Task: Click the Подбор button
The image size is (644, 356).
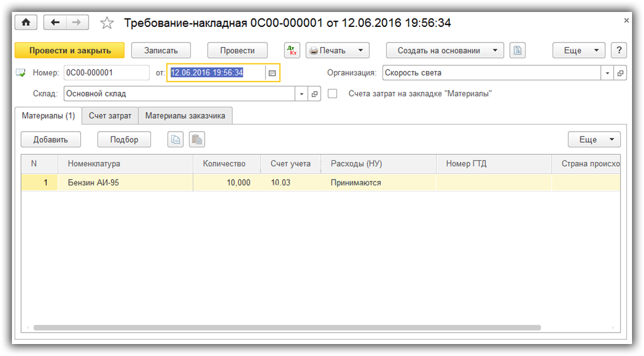Action: click(124, 139)
